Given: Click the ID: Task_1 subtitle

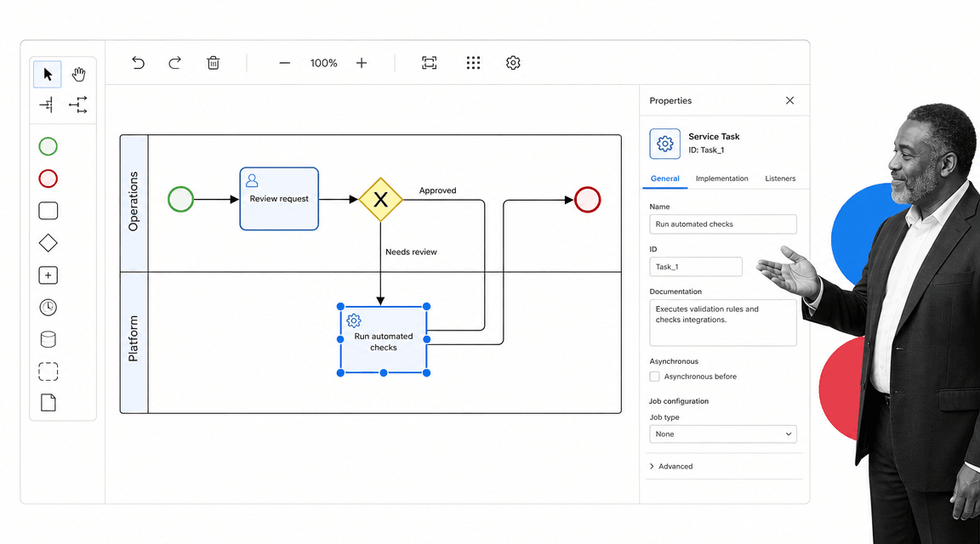Looking at the screenshot, I should (x=706, y=150).
